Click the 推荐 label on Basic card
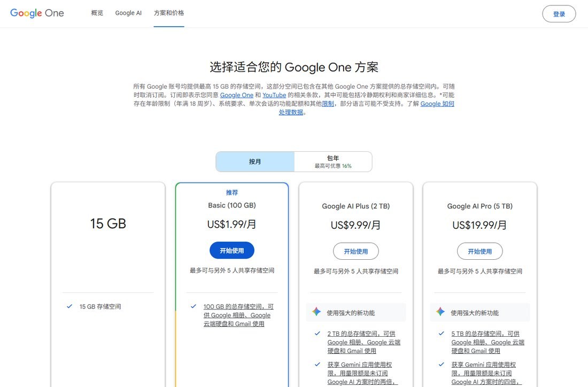The width and height of the screenshot is (588, 387). [x=232, y=192]
